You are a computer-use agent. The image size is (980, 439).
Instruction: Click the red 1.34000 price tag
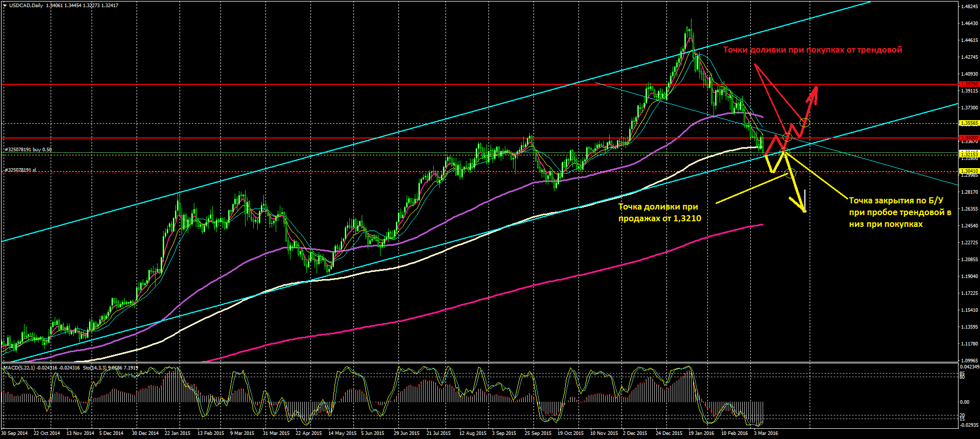[x=969, y=138]
